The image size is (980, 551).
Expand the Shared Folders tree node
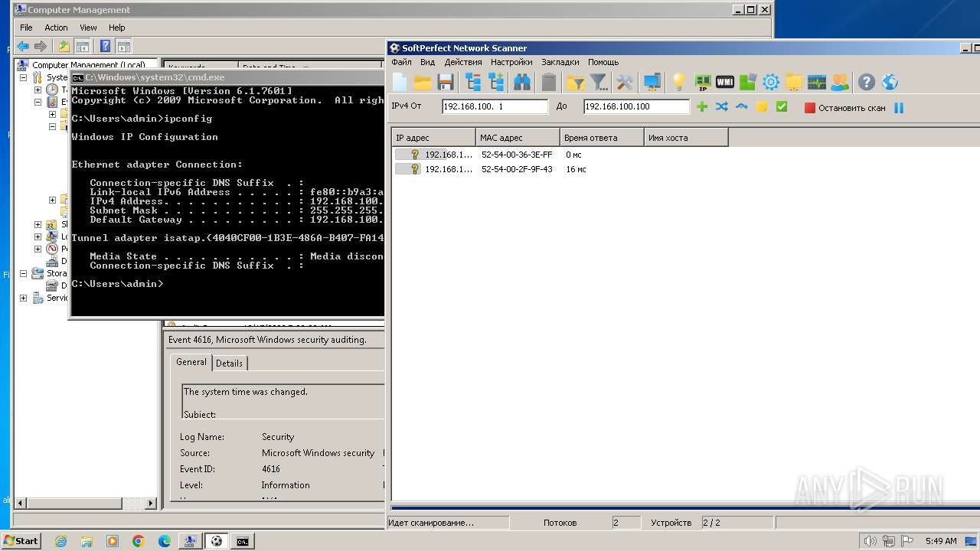(x=38, y=224)
